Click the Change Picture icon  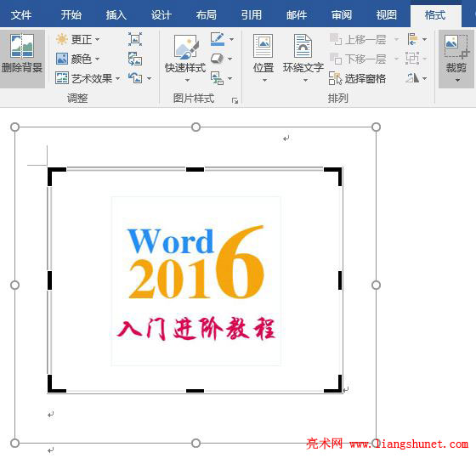tap(135, 59)
